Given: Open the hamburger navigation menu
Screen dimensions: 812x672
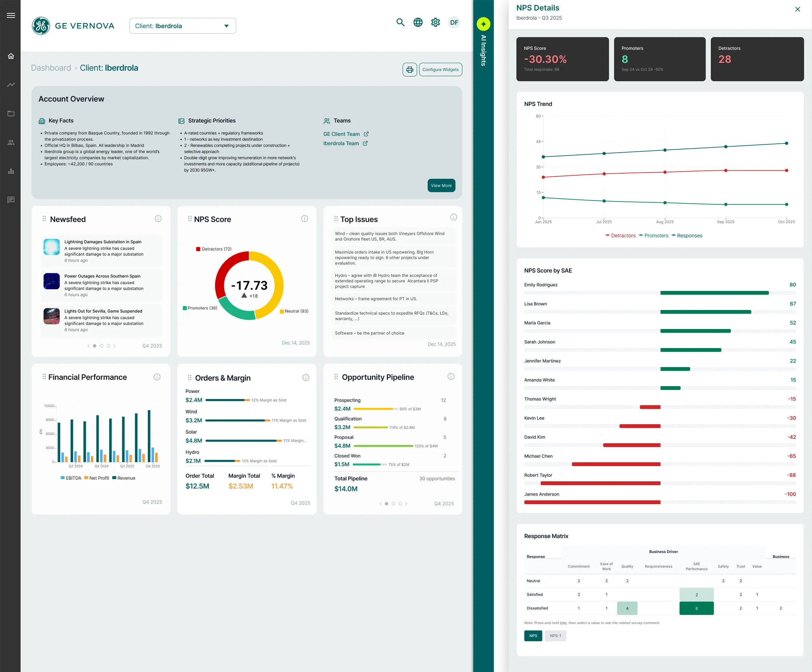Looking at the screenshot, I should click(x=10, y=15).
